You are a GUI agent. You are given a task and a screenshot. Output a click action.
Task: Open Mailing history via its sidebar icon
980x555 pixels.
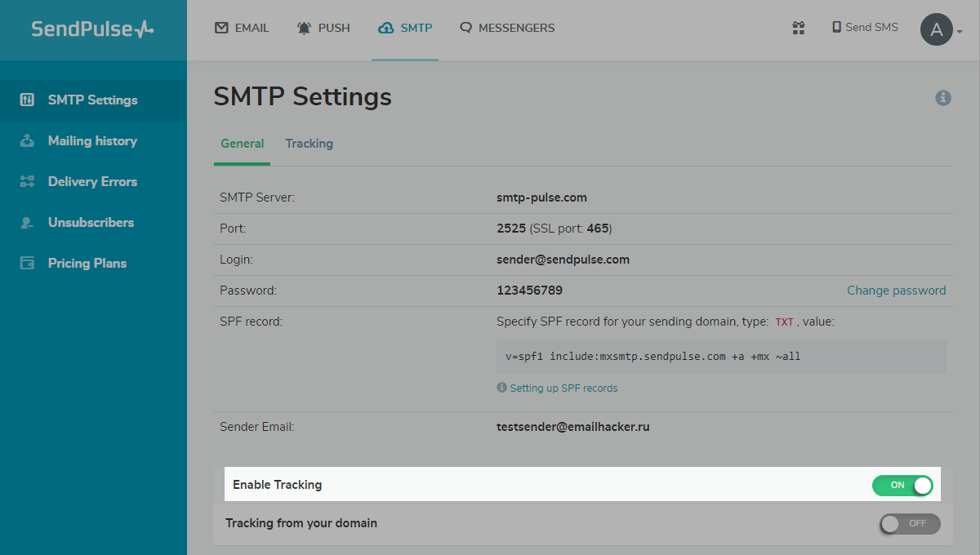[x=27, y=140]
